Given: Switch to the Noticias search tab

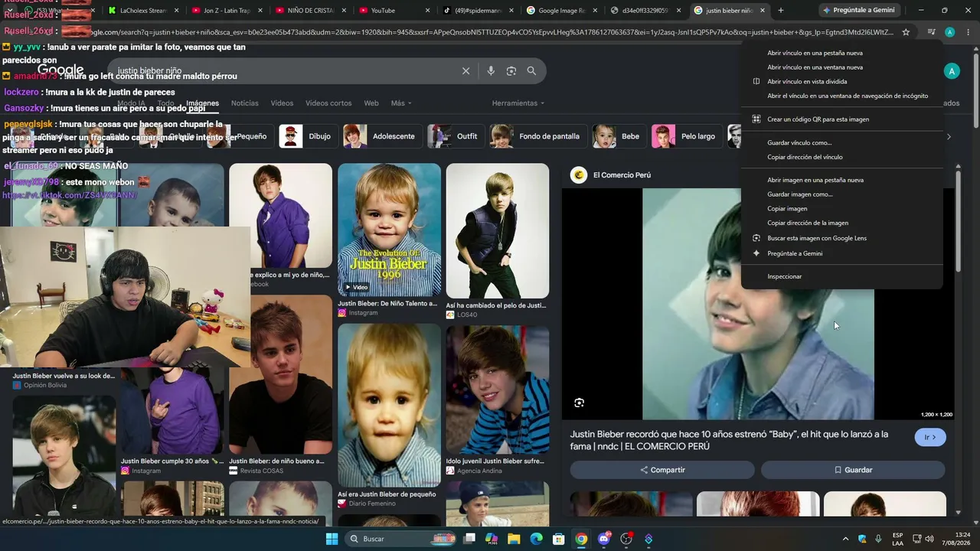Looking at the screenshot, I should tap(245, 103).
